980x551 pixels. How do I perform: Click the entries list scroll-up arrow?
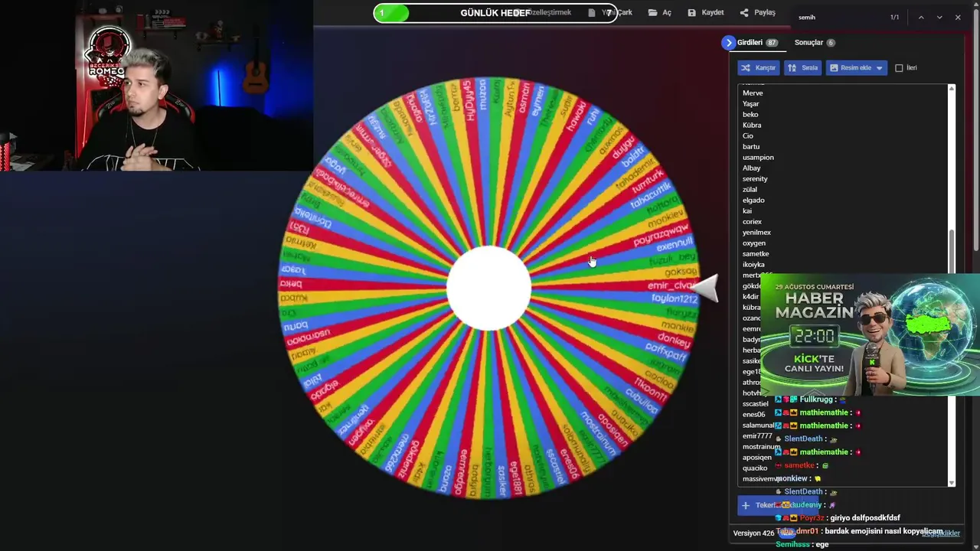pos(952,89)
